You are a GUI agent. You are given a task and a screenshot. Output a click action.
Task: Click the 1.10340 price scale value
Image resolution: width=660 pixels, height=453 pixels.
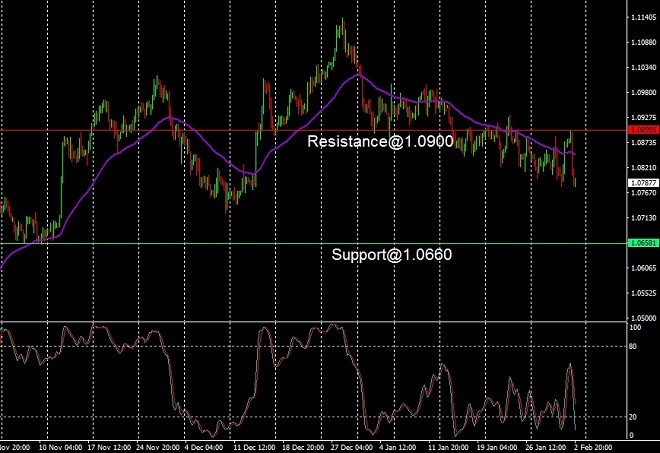click(x=644, y=67)
